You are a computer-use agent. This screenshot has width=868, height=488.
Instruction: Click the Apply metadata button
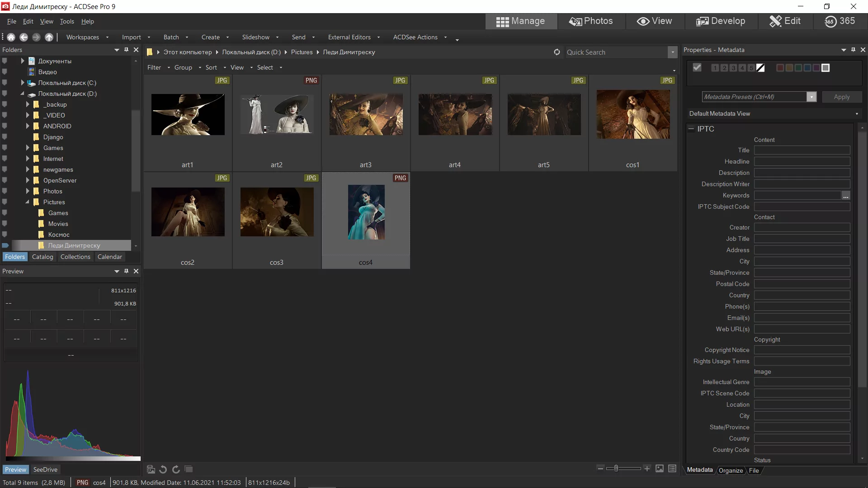pos(841,97)
